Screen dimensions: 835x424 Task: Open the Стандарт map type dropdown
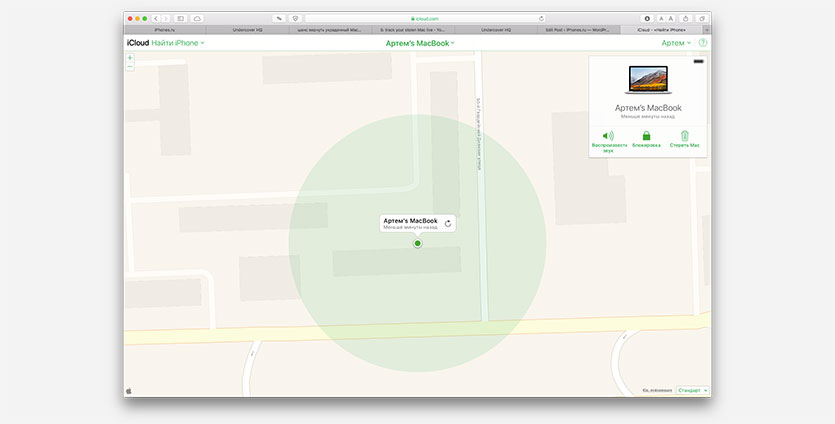tap(692, 390)
